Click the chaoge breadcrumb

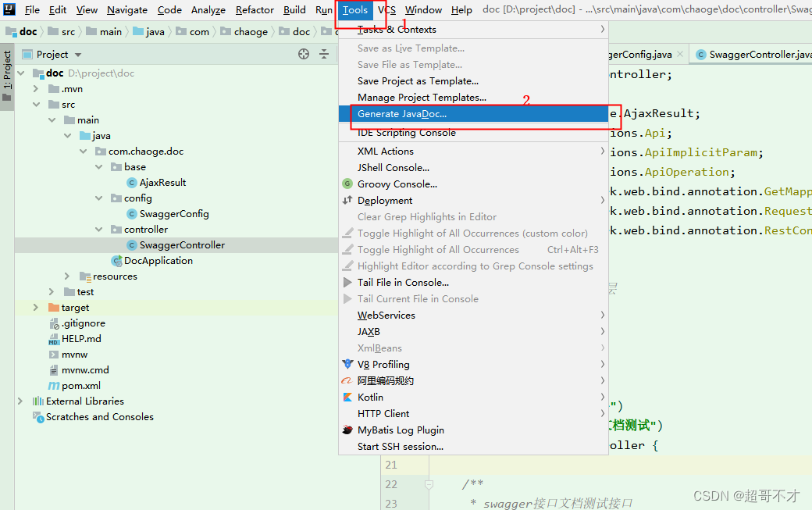[x=245, y=32]
